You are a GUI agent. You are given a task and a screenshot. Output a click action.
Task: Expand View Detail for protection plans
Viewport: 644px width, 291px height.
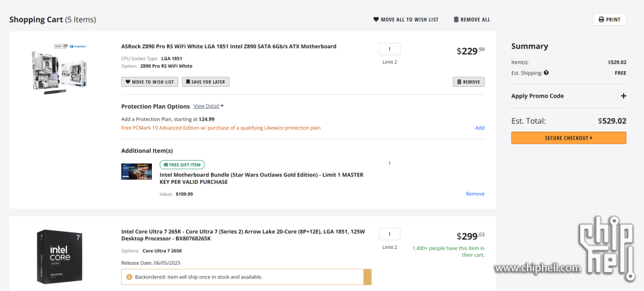(209, 106)
